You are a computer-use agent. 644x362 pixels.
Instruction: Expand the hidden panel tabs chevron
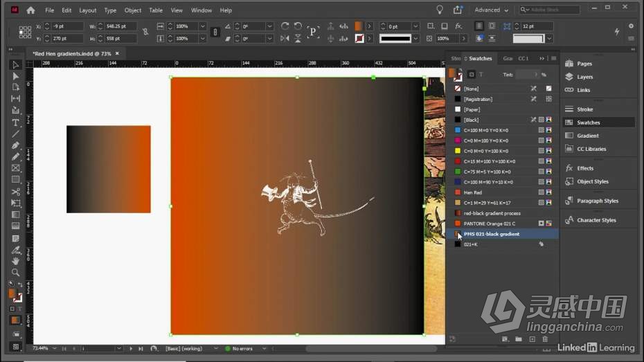click(x=542, y=58)
